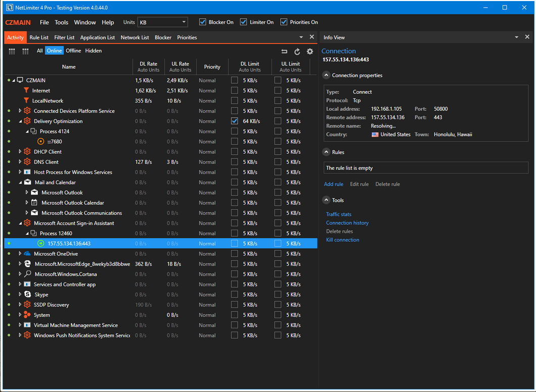536x392 pixels.
Task: Enable UL Limit checkbox for DNS Client row
Action: pyautogui.click(x=278, y=162)
